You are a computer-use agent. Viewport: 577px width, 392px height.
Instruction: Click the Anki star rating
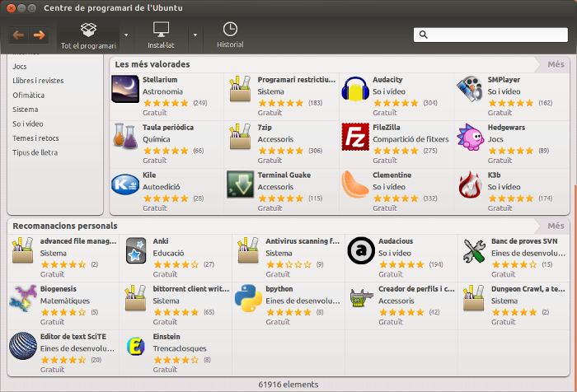pyautogui.click(x=176, y=264)
